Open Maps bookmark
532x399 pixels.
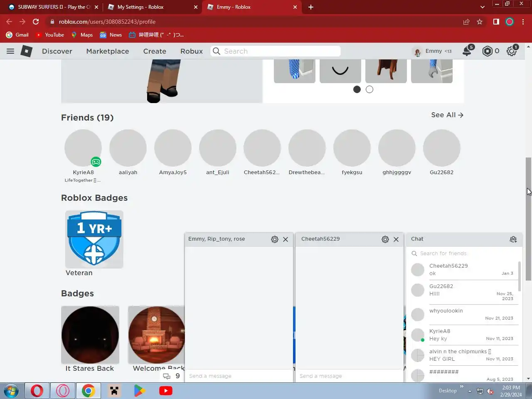tap(82, 35)
